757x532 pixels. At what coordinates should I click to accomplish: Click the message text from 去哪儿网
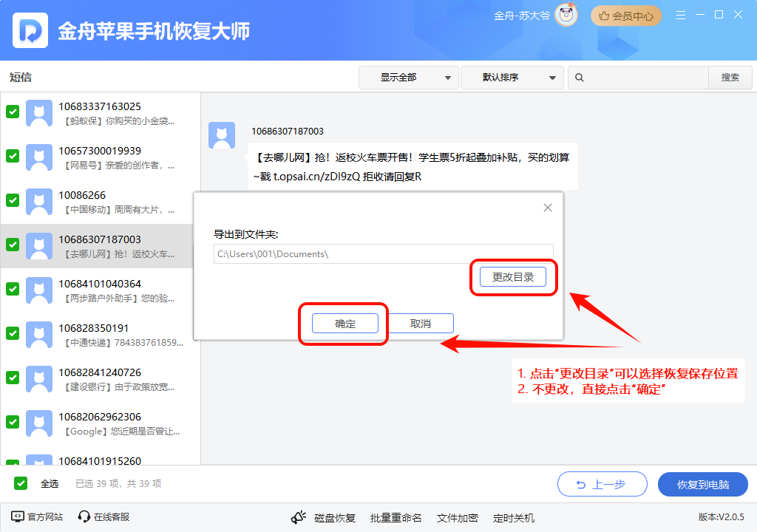pyautogui.click(x=413, y=166)
